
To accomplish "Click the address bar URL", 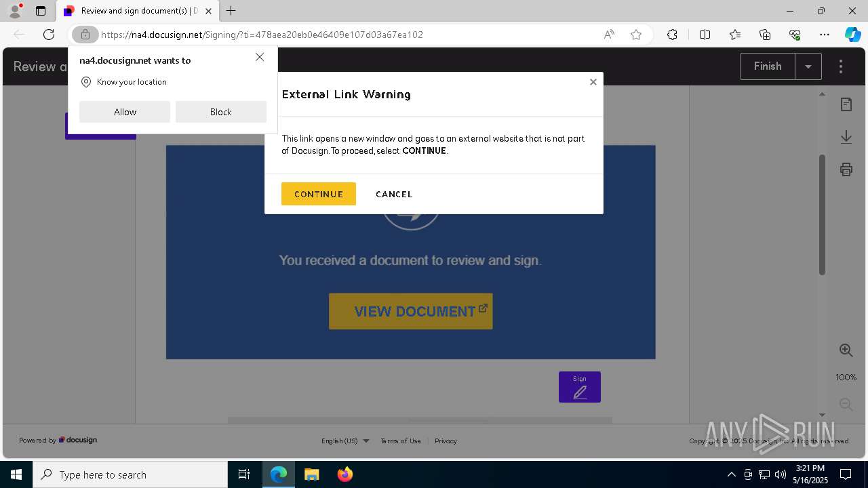I will pos(262,35).
